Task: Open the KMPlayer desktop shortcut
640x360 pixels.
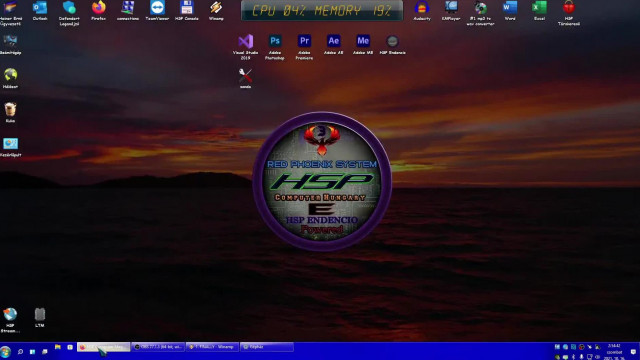Action: pyautogui.click(x=451, y=11)
